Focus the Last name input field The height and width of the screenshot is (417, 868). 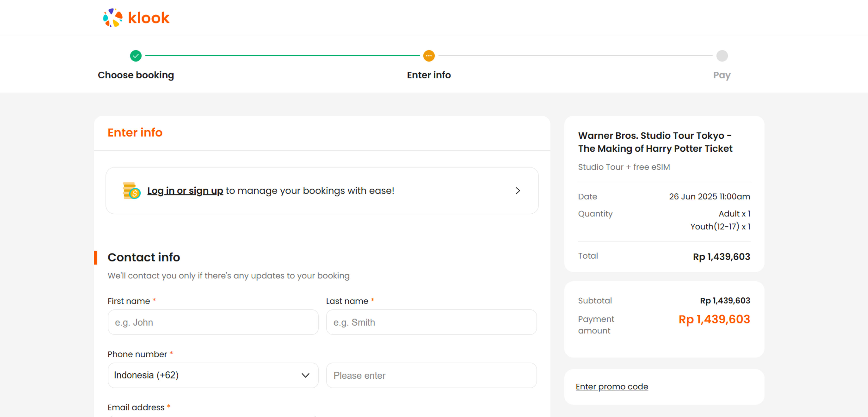pos(431,322)
